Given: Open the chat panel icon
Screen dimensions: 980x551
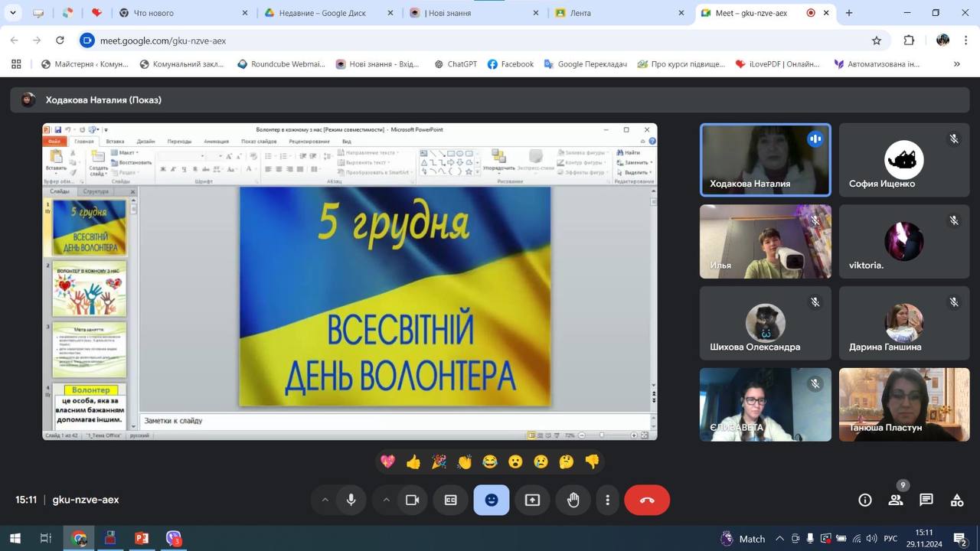Looking at the screenshot, I should point(926,500).
